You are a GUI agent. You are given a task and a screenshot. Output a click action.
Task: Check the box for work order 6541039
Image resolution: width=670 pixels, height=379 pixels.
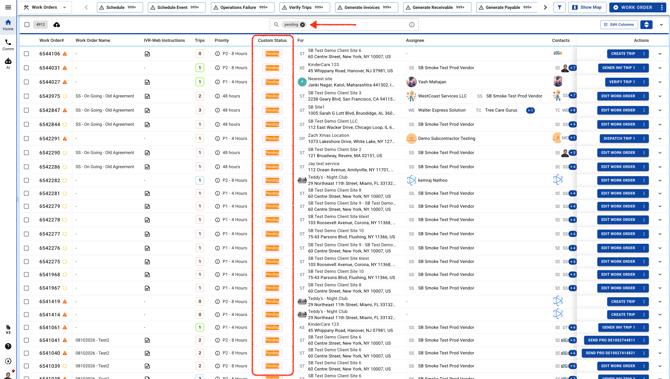[x=26, y=366]
